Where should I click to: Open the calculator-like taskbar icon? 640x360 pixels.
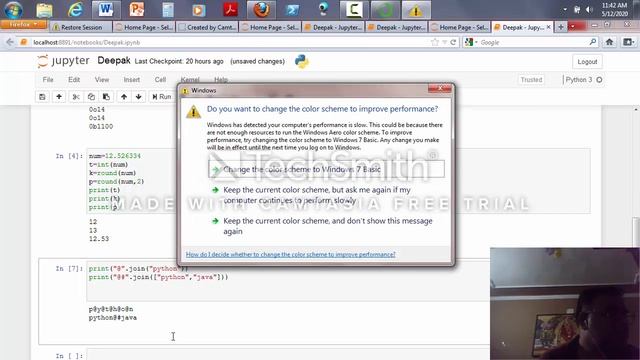(168, 10)
